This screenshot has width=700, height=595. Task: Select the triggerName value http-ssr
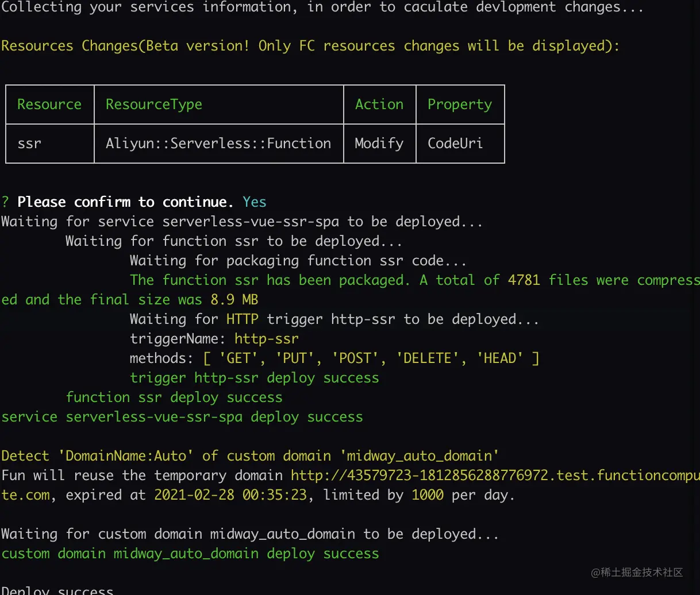coord(267,339)
